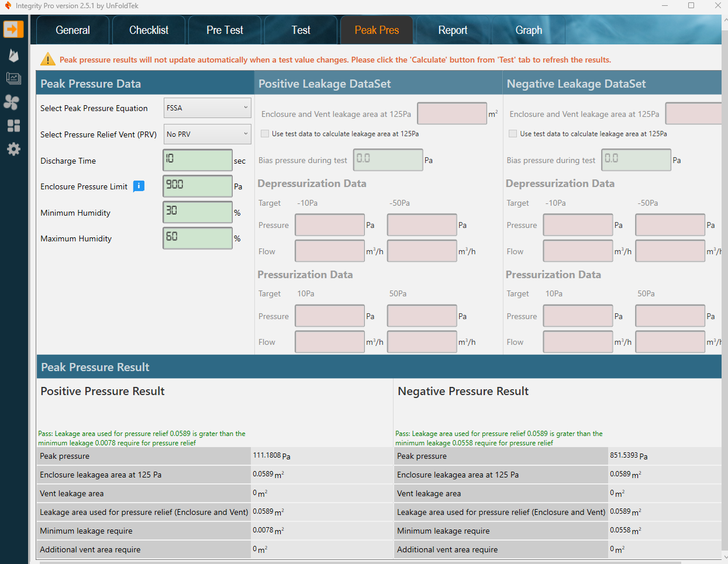Screen dimensions: 728x564
Task: Select the Peak Pres tab
Action: coord(377,30)
